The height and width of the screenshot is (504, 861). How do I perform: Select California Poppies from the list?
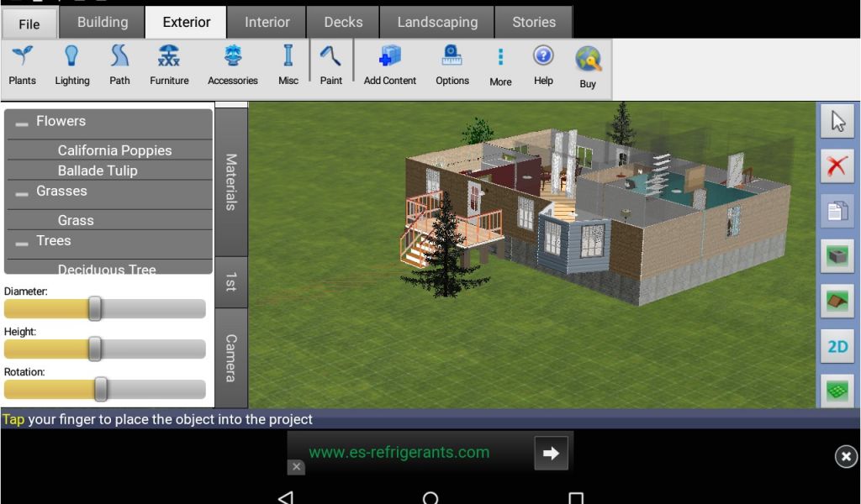114,150
